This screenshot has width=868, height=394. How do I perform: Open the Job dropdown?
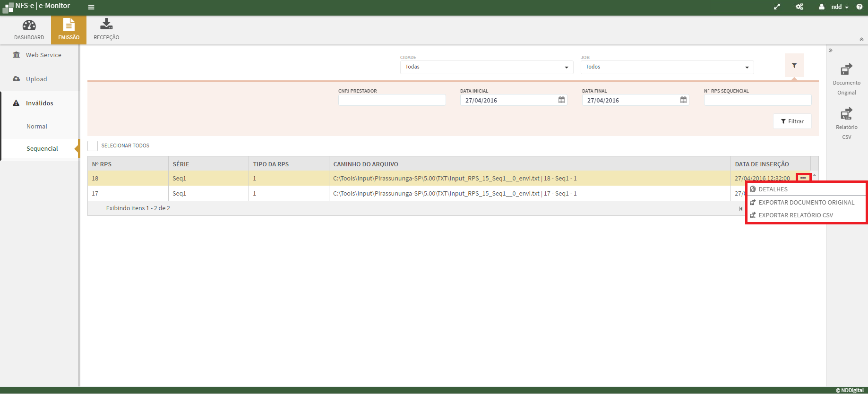coord(667,67)
